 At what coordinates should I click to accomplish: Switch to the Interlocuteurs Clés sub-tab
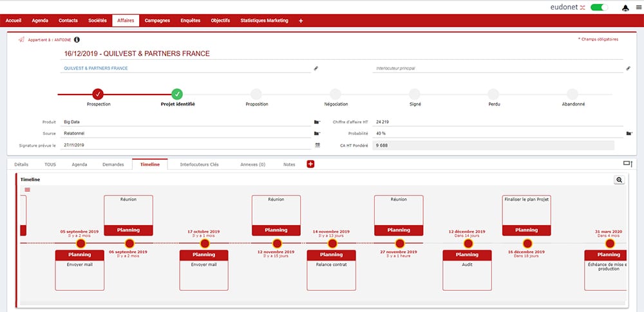pyautogui.click(x=200, y=164)
